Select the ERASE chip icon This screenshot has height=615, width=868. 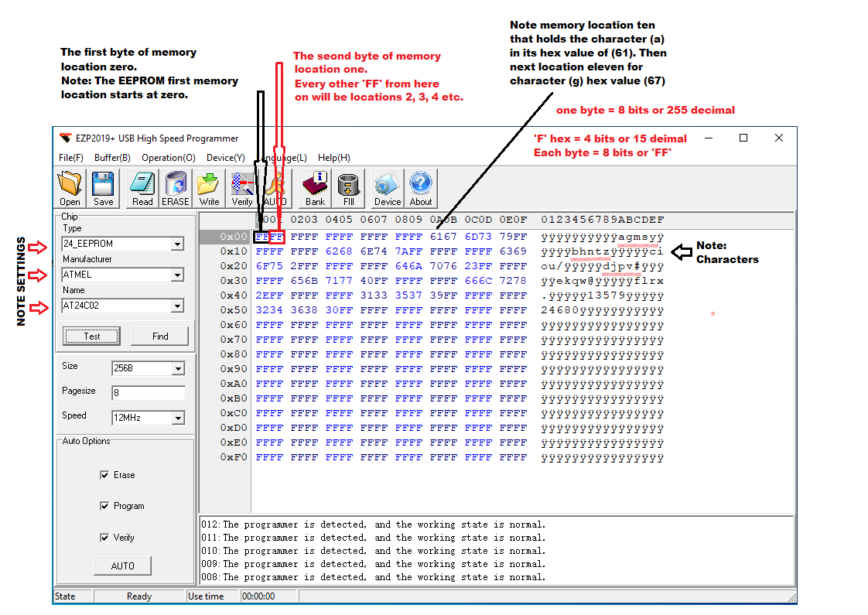(176, 187)
